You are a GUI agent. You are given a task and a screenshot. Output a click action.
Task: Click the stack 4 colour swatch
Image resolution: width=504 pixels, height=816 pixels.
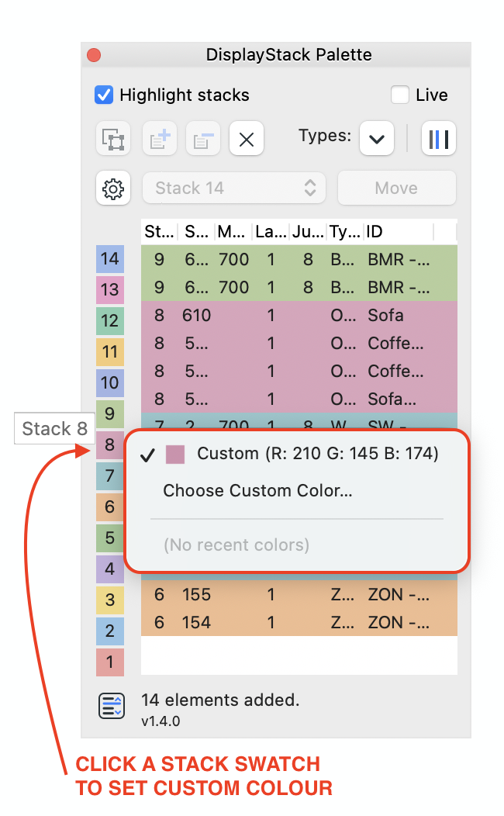[x=110, y=569]
